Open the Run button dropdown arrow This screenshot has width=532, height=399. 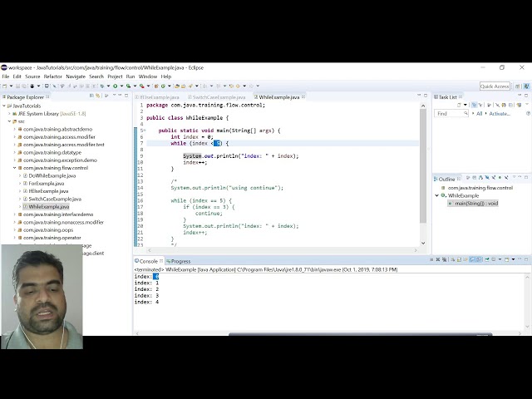[121, 86]
